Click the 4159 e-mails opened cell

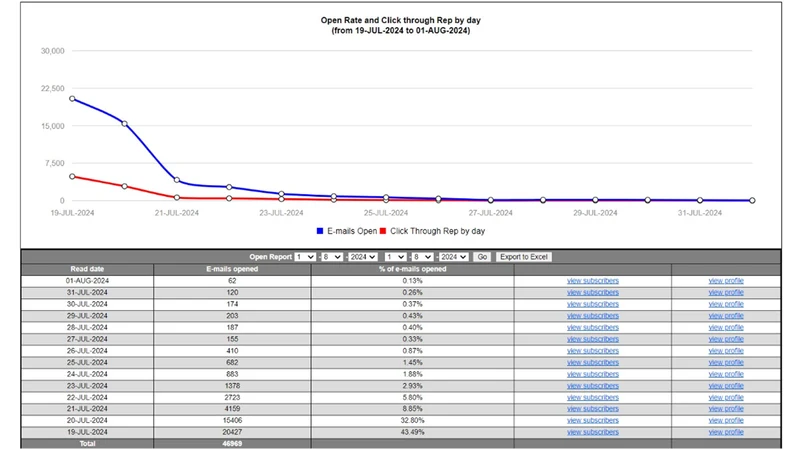pos(232,409)
